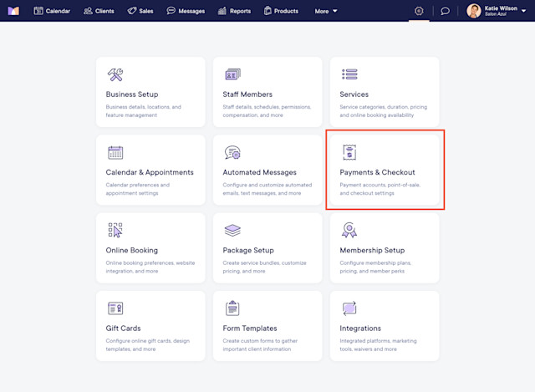Click Katie Wilson's profile avatar
This screenshot has width=535, height=392.
coord(474,11)
